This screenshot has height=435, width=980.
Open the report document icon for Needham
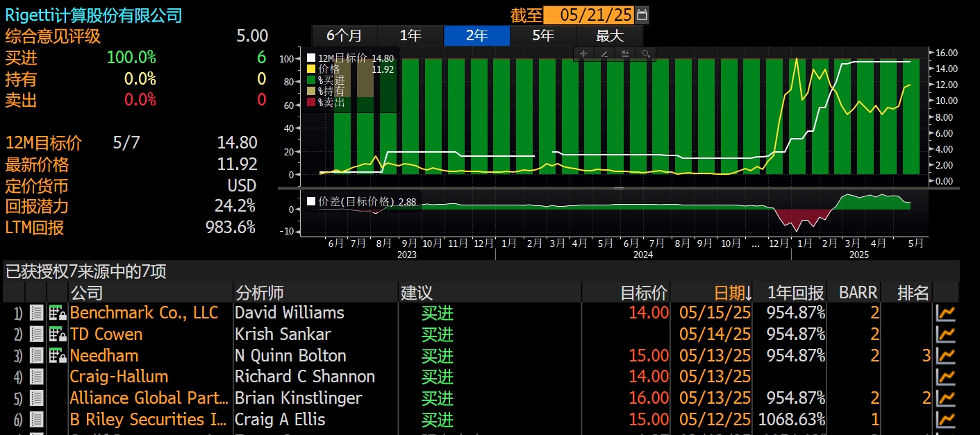tap(37, 357)
